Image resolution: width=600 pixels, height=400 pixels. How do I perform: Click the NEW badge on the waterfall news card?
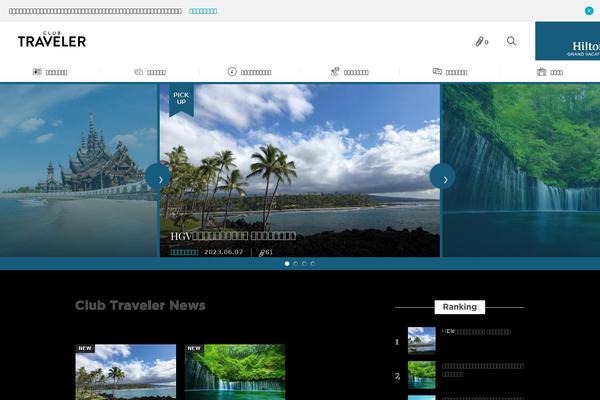[194, 348]
